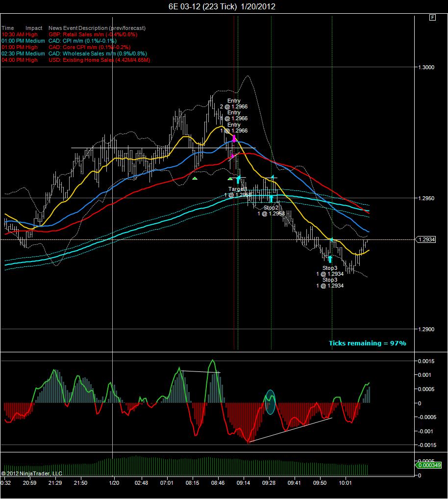Click the 09:50 time axis label
Screen dimensions: 448x499
pos(320,483)
